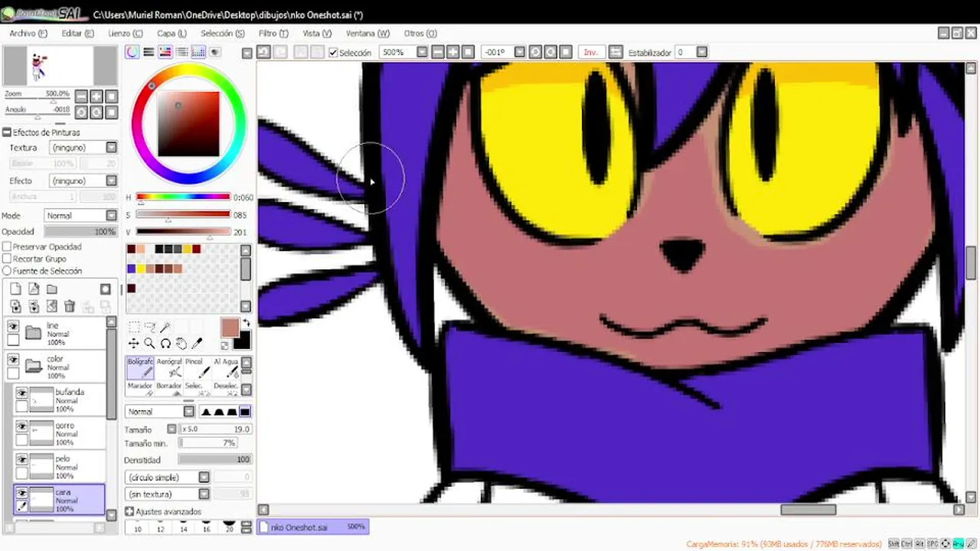Image resolution: width=980 pixels, height=551 pixels.
Task: Open the sin textura brush dropdown
Action: point(168,494)
